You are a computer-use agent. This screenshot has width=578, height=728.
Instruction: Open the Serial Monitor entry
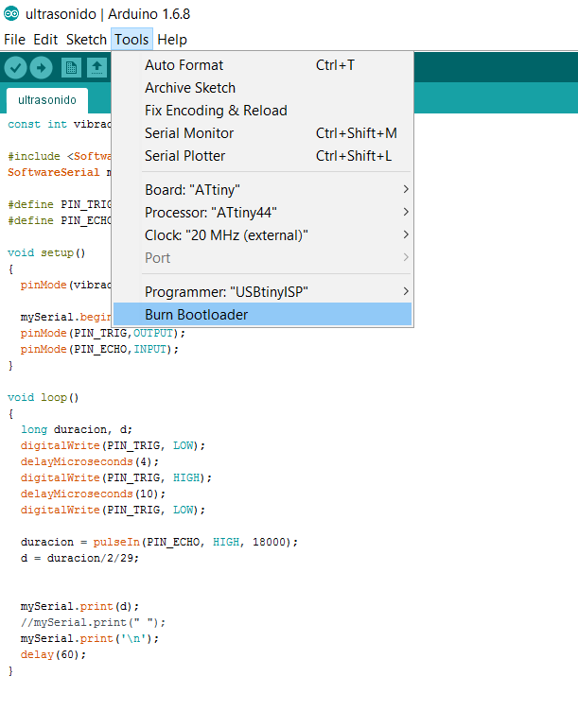pos(263,133)
